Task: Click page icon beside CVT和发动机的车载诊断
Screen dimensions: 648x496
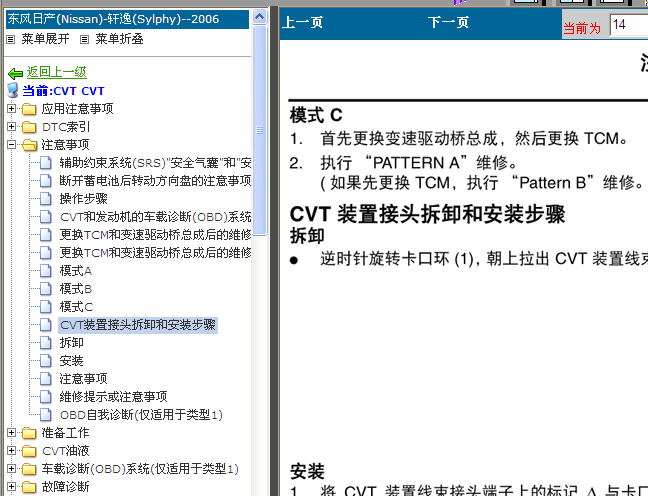Action: click(x=46, y=217)
